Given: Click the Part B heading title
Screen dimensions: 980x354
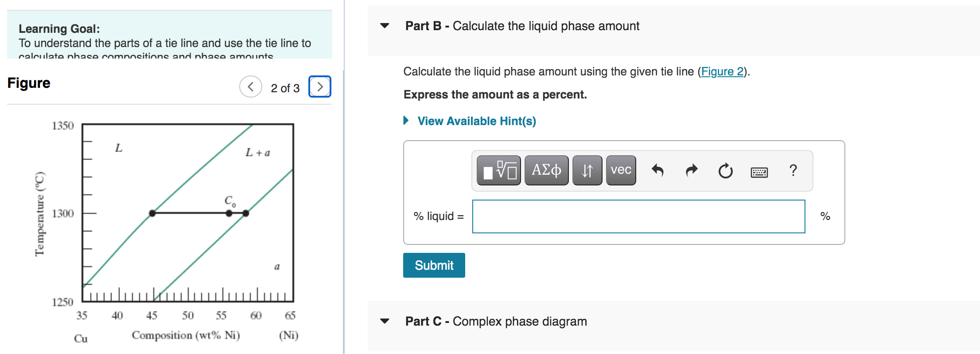Looking at the screenshot, I should tap(521, 26).
